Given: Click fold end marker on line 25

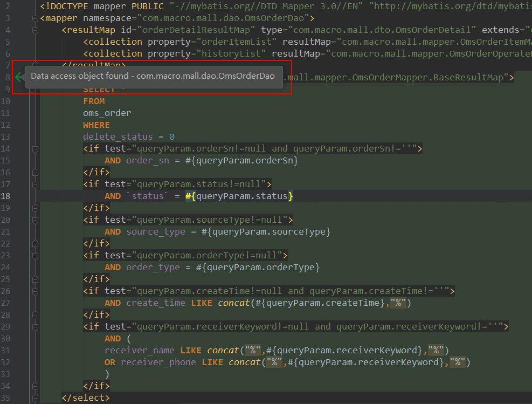Looking at the screenshot, I should (35, 279).
